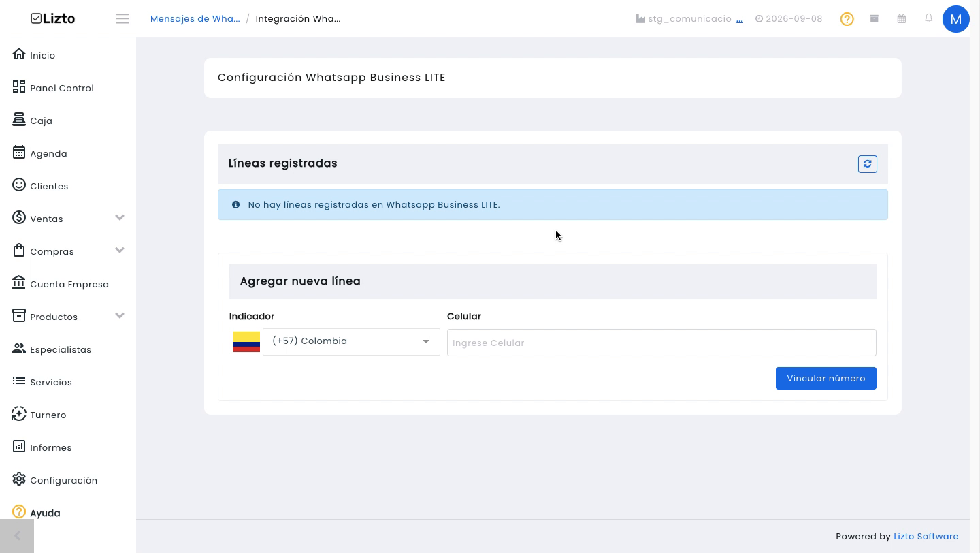Follow the Lizto Software link
The height and width of the screenshot is (553, 980).
[x=926, y=537]
